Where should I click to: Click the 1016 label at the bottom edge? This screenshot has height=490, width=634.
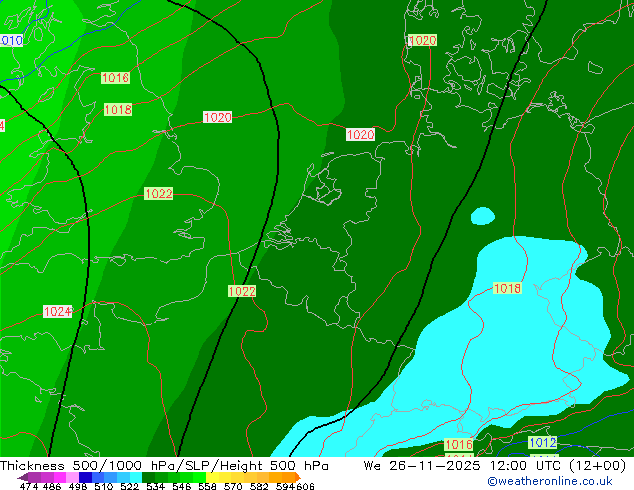pyautogui.click(x=459, y=444)
